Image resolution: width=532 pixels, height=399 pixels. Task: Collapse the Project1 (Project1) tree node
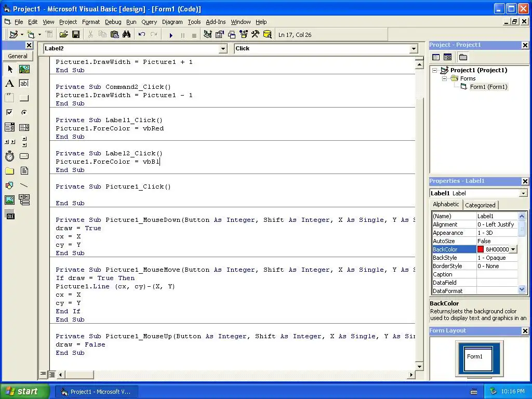435,70
